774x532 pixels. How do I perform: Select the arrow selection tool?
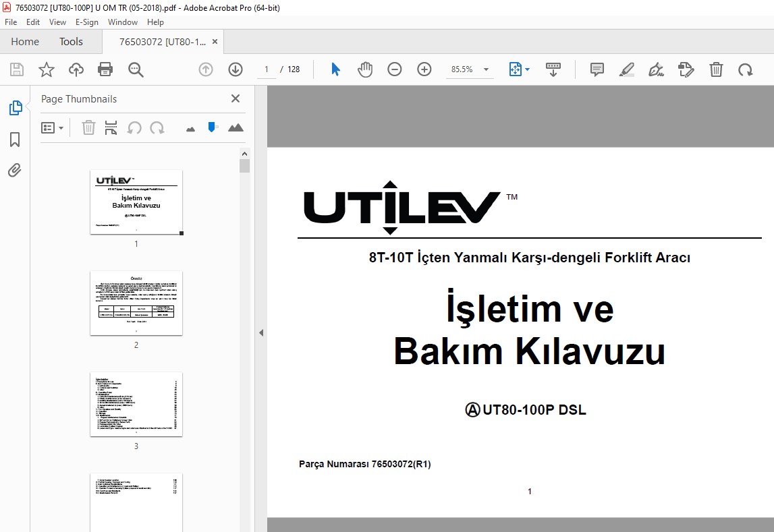[x=335, y=69]
